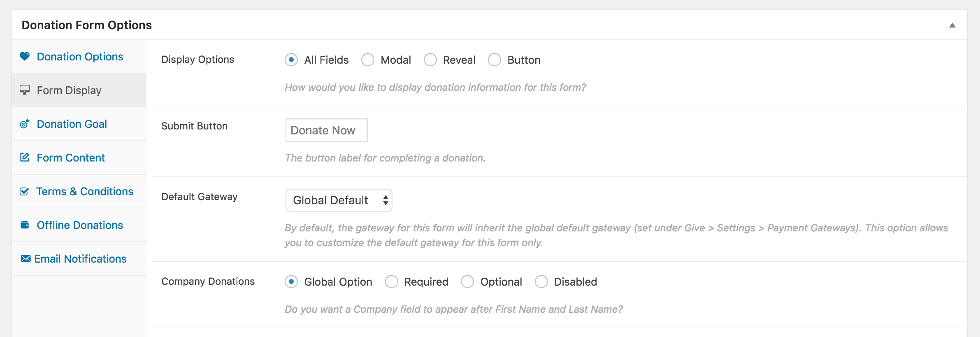980x337 pixels.
Task: Click the wallet icon beside Offline Donations
Action: [25, 225]
